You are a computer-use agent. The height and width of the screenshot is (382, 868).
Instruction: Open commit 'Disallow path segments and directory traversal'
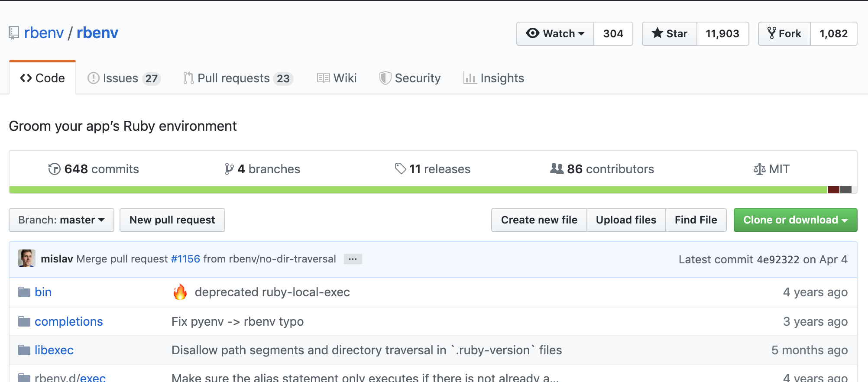[367, 350]
